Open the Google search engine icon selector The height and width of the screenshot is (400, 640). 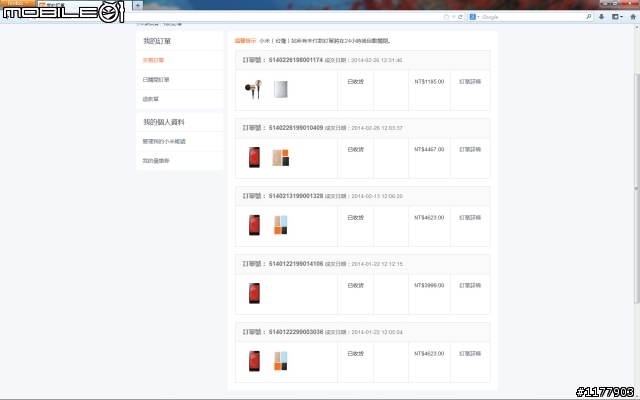point(474,17)
